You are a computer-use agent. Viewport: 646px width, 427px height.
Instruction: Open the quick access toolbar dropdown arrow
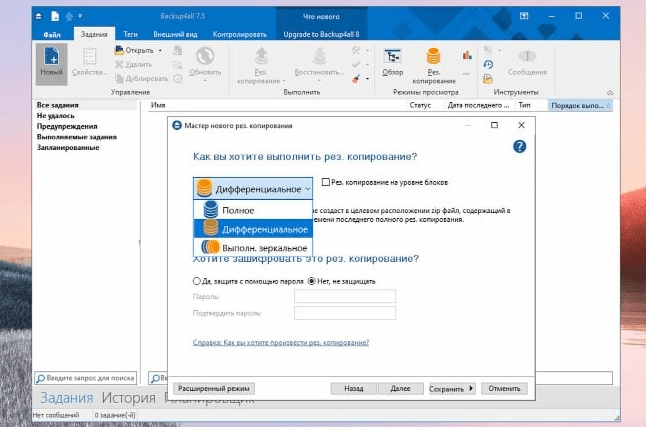(80, 16)
